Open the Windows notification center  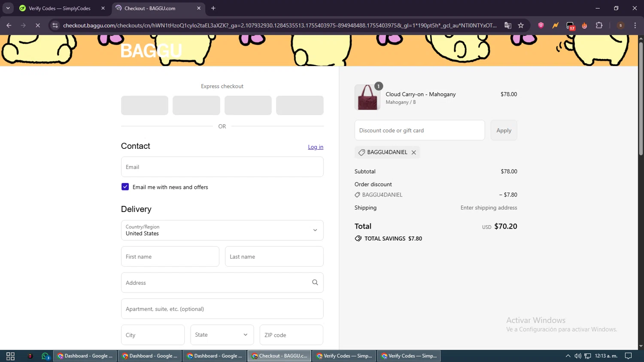629,356
